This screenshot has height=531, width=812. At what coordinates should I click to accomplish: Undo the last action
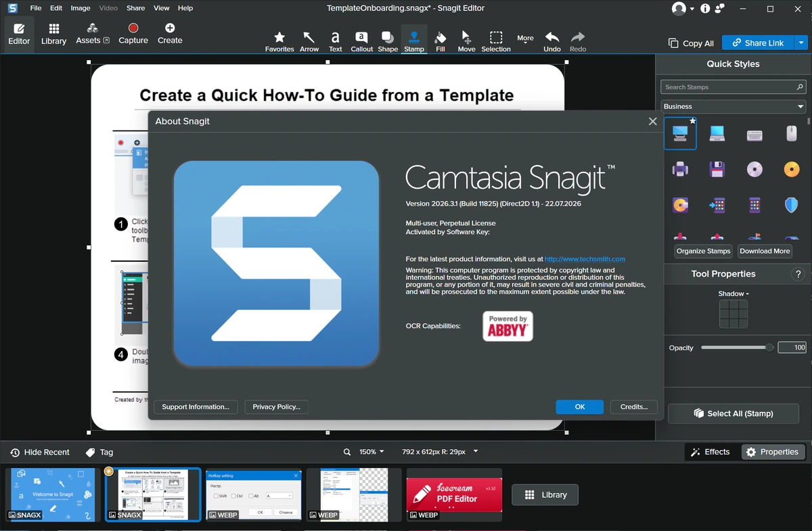click(552, 41)
